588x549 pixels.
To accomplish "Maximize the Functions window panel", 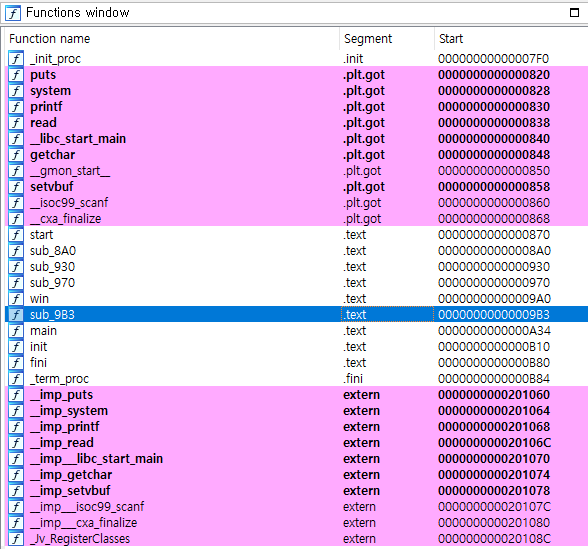I will pyautogui.click(x=574, y=13).
